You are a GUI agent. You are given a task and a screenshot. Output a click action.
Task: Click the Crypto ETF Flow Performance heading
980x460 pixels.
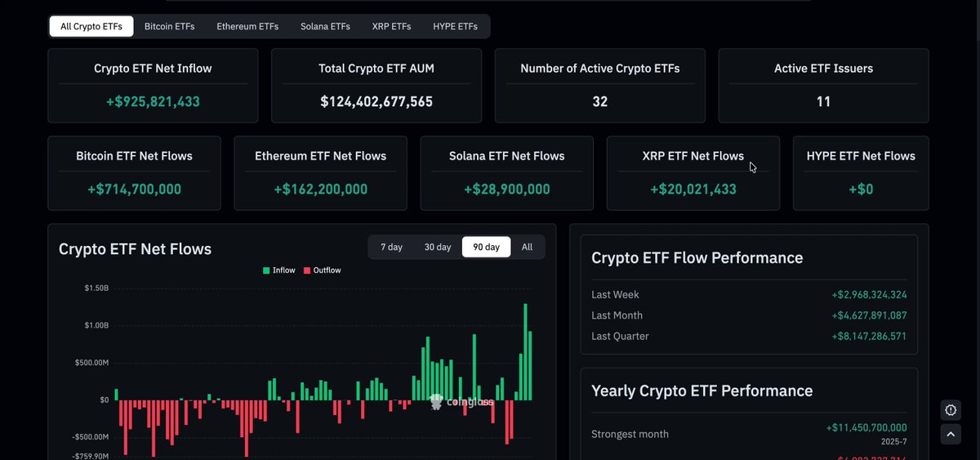tap(697, 258)
